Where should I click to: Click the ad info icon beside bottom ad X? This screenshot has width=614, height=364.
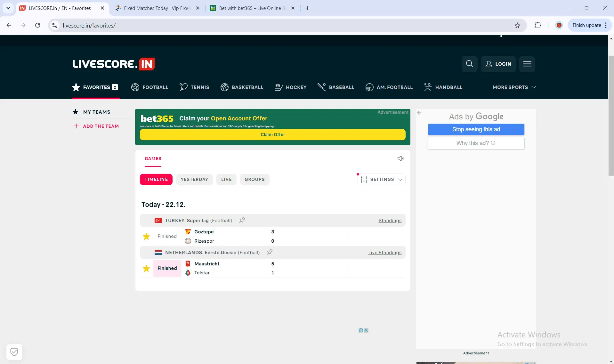[361, 330]
